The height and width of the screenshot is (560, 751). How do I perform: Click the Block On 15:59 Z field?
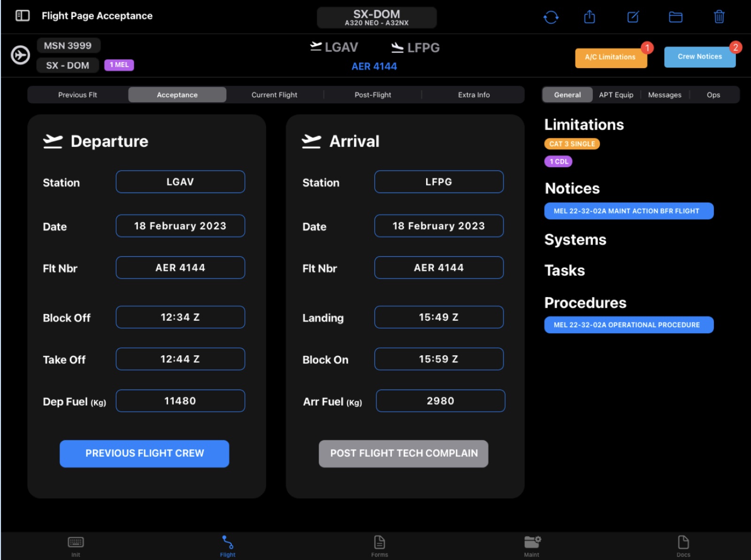(x=439, y=359)
